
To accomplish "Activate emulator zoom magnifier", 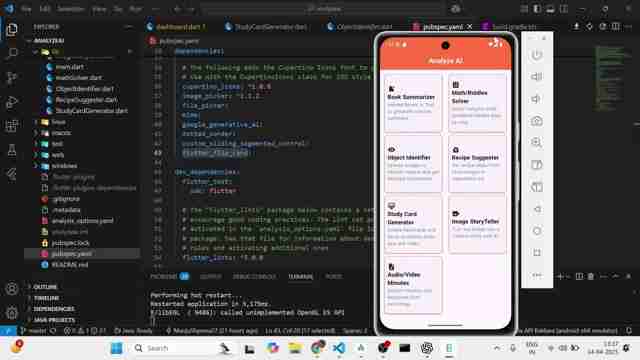I will (536, 142).
